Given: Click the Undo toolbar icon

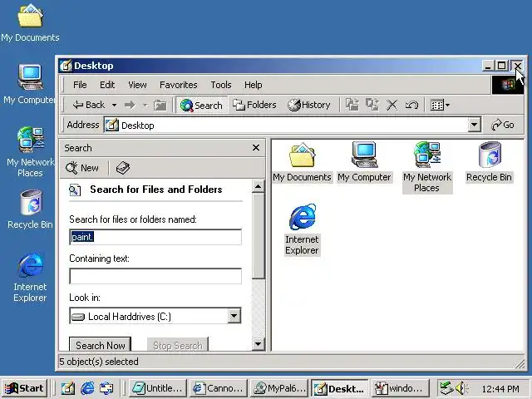Looking at the screenshot, I should tap(411, 106).
